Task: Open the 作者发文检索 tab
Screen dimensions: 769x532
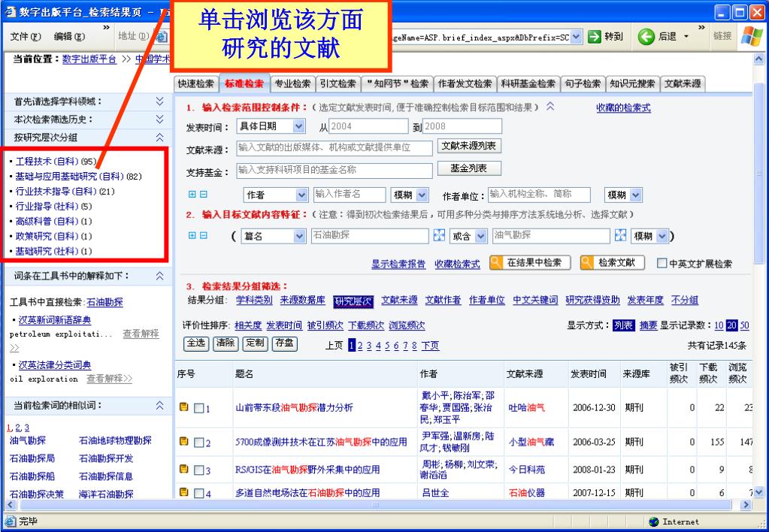Action: click(465, 84)
